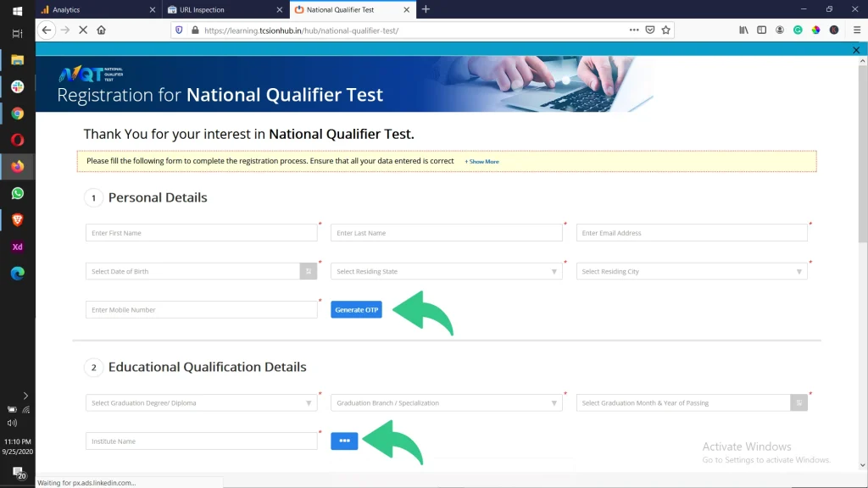This screenshot has width=868, height=488.
Task: Open the Date of Birth calendar picker icon
Action: pos(308,271)
